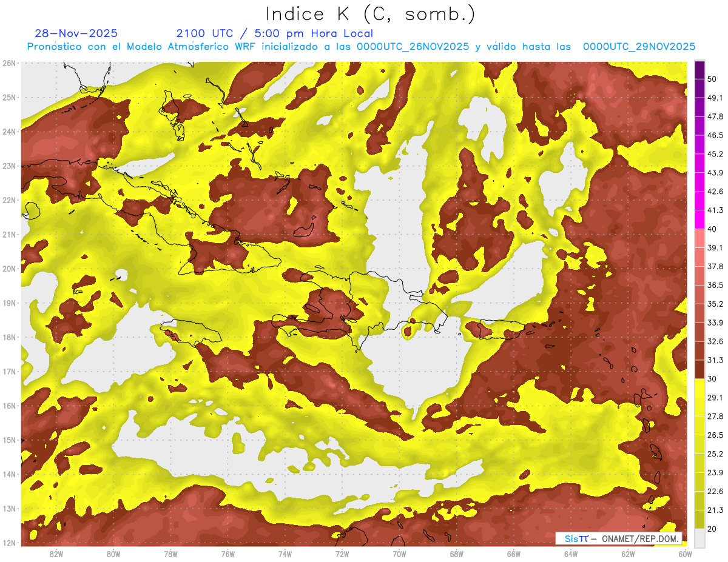The height and width of the screenshot is (562, 728).
Task: Click "0000UTC_26NOV2025" initialization time text
Action: (x=413, y=47)
